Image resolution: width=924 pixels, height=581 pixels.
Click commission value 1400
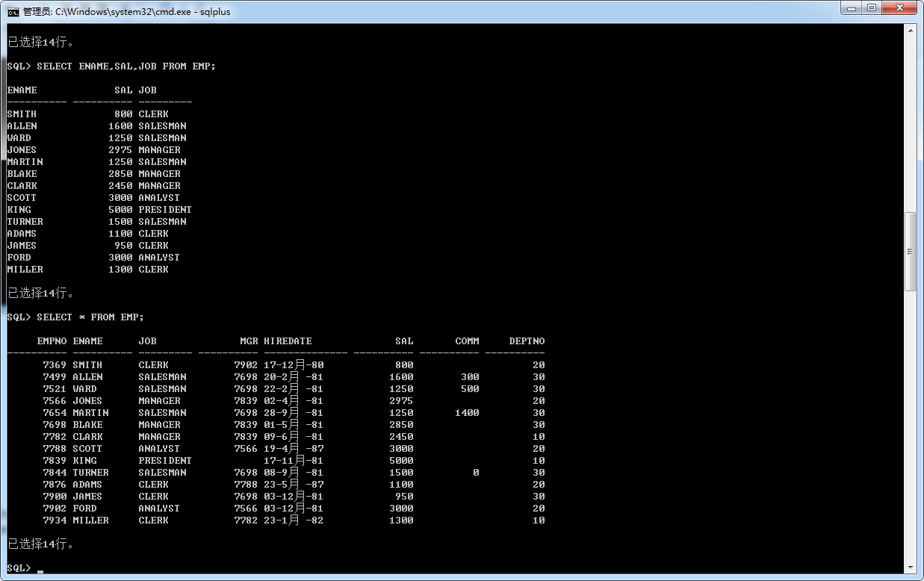(x=467, y=413)
